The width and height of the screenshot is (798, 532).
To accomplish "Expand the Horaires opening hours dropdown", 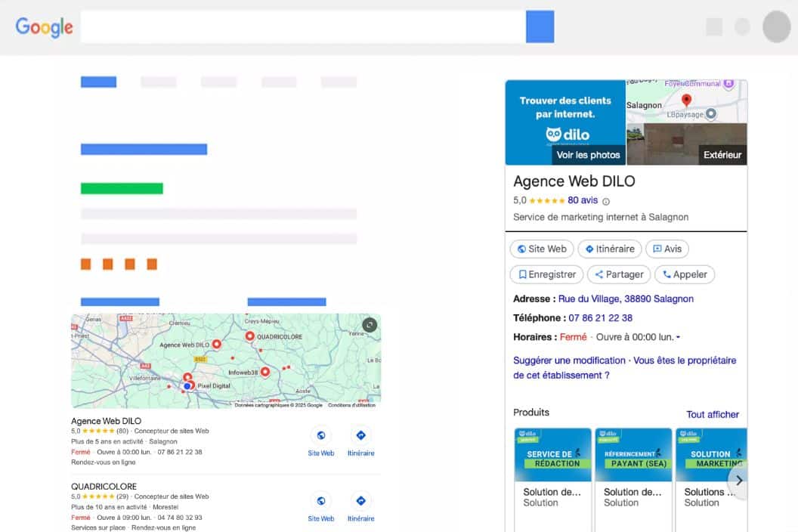I will [678, 337].
